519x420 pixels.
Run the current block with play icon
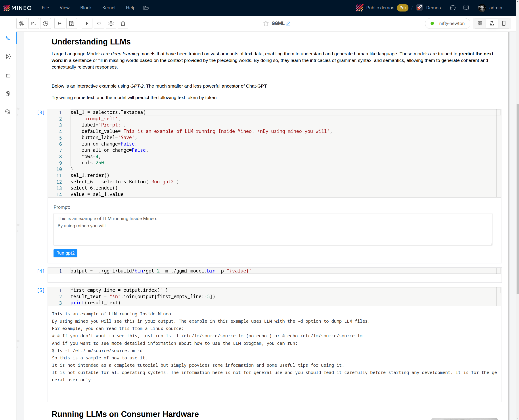(87, 23)
